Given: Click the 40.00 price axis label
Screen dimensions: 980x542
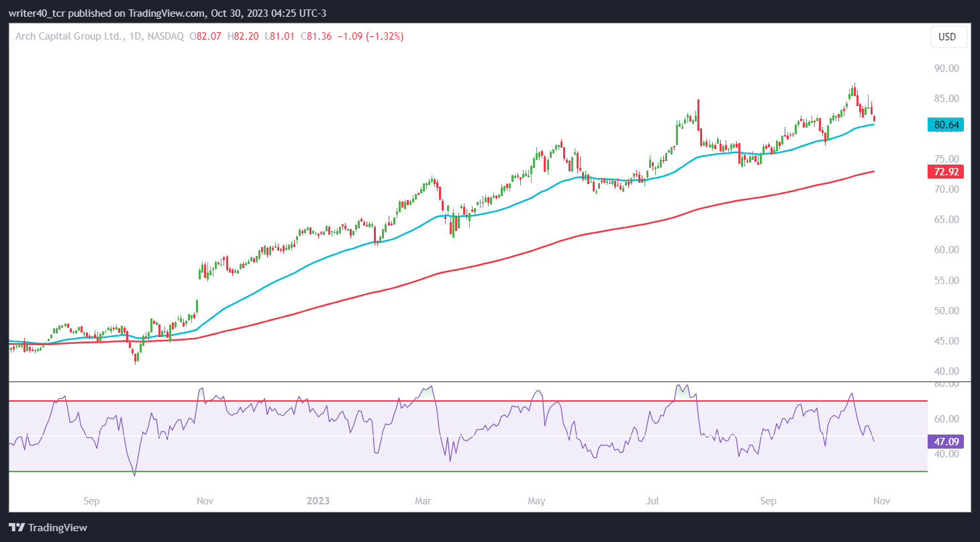Looking at the screenshot, I should (946, 371).
